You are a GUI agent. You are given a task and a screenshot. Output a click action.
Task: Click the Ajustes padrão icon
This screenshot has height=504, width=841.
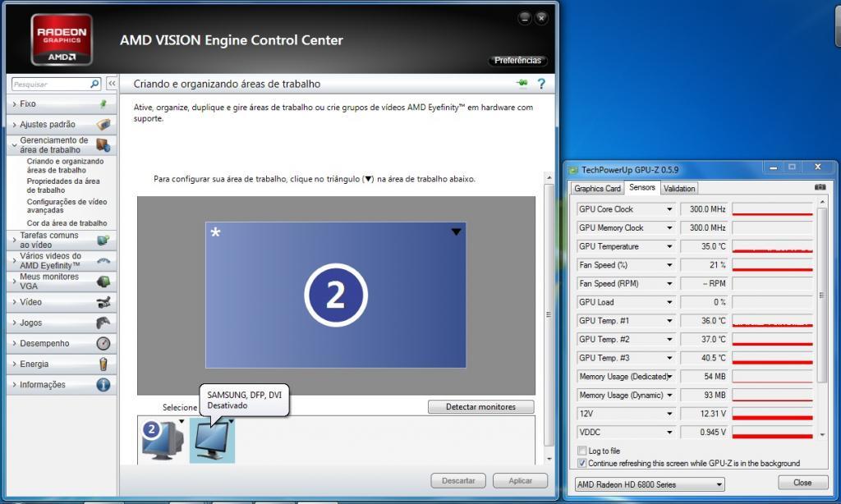point(103,125)
